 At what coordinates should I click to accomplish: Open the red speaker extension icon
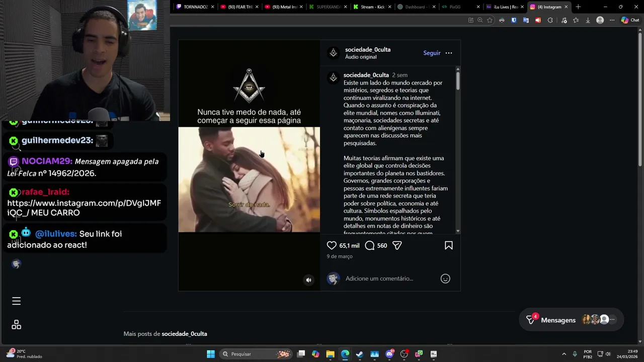click(x=538, y=20)
